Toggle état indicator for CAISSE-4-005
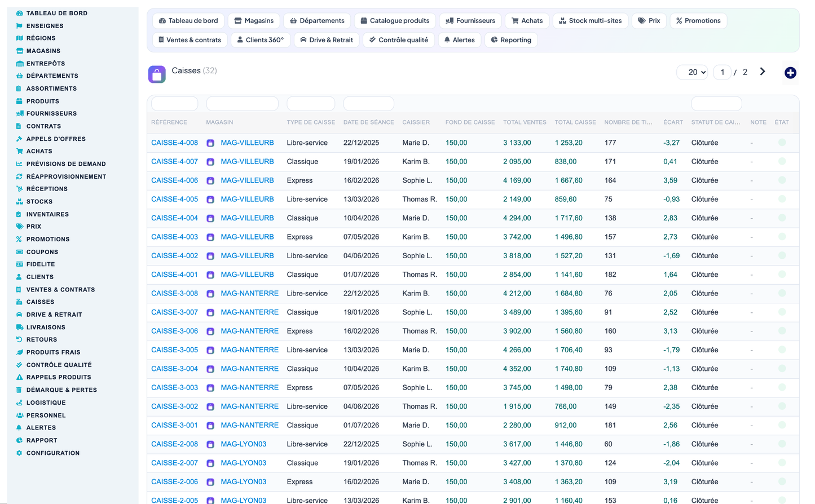 pyautogui.click(x=782, y=199)
